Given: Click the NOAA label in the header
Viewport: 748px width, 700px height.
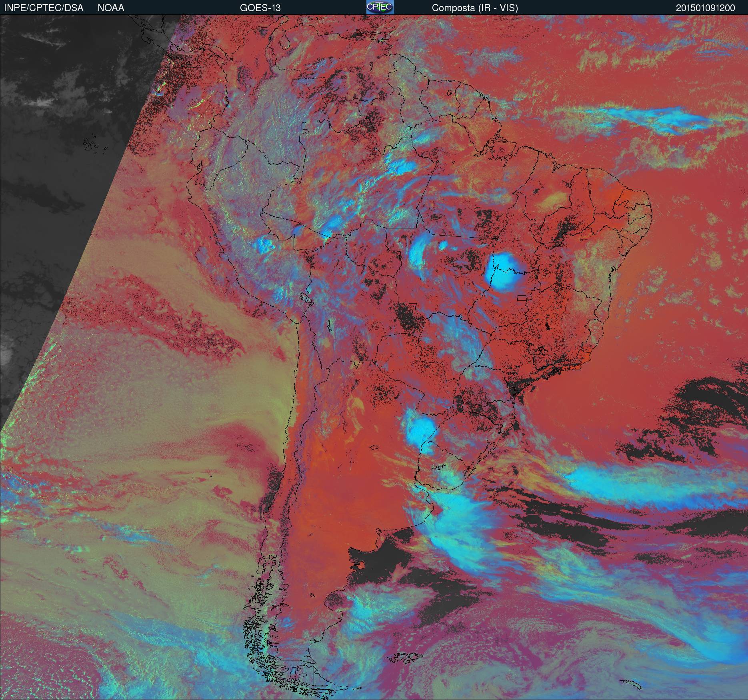Looking at the screenshot, I should pos(111,8).
